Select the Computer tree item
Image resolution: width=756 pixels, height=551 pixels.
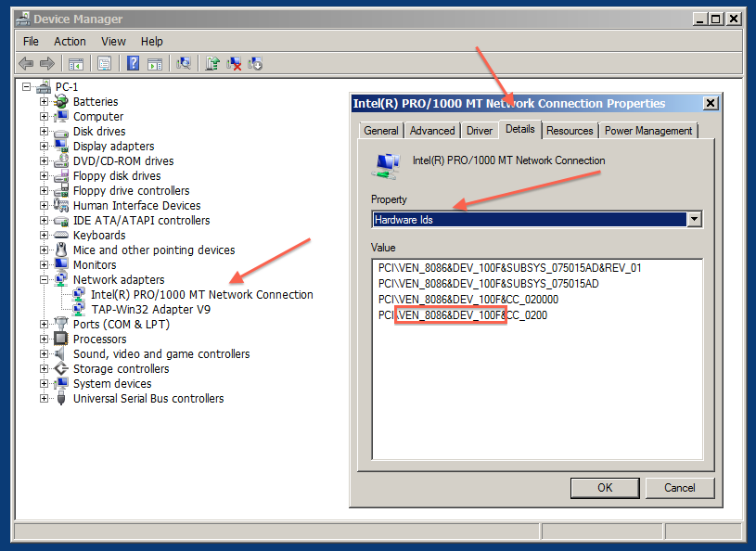pos(98,117)
